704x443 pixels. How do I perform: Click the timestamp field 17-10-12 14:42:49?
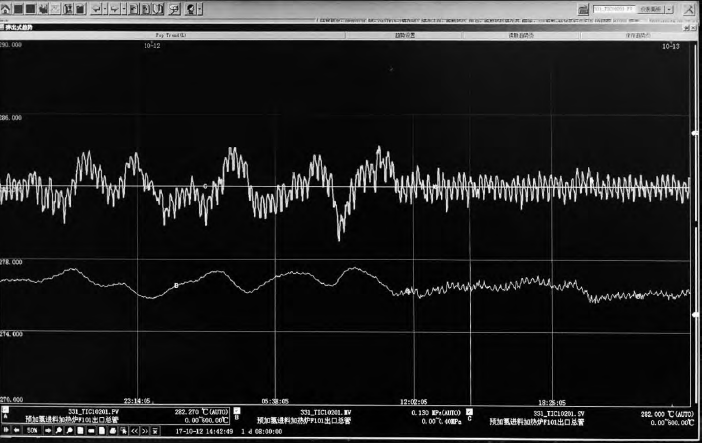204,430
